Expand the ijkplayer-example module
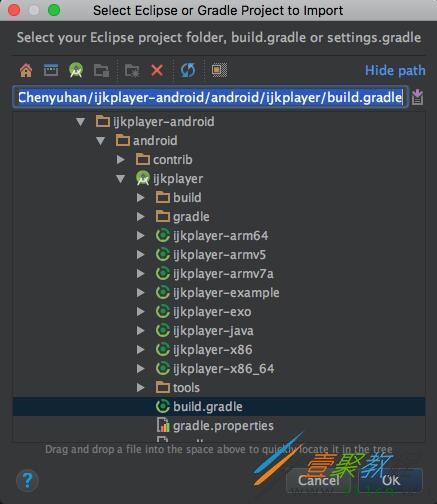Image resolution: width=437 pixels, height=504 pixels. coord(141,293)
